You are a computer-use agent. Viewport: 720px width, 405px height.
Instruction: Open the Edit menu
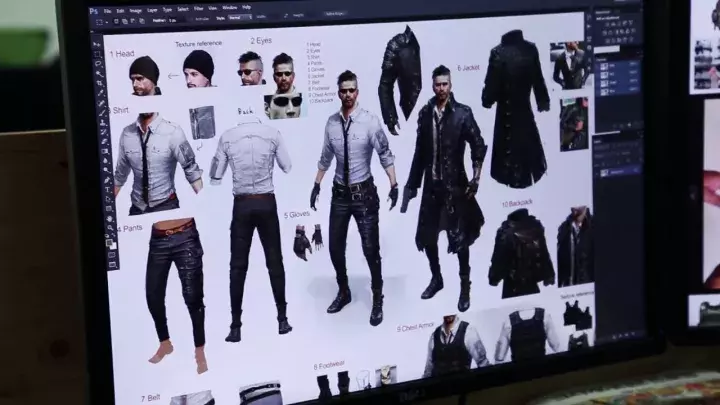[x=120, y=11]
